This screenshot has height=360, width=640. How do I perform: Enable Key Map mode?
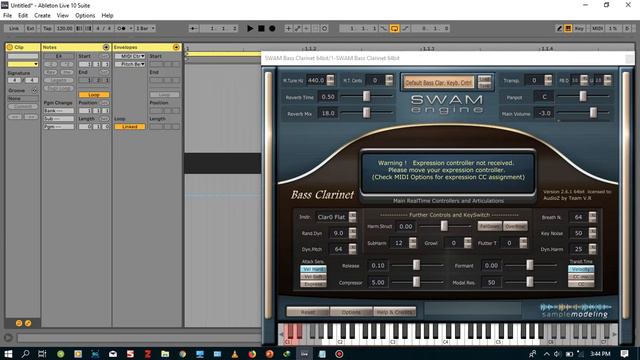pos(579,29)
